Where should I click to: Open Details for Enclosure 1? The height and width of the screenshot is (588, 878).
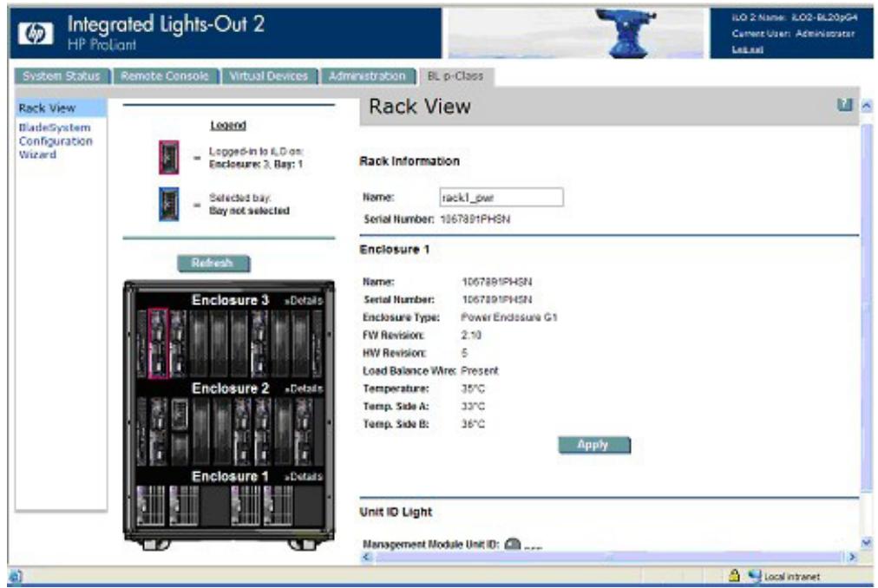coord(304,477)
